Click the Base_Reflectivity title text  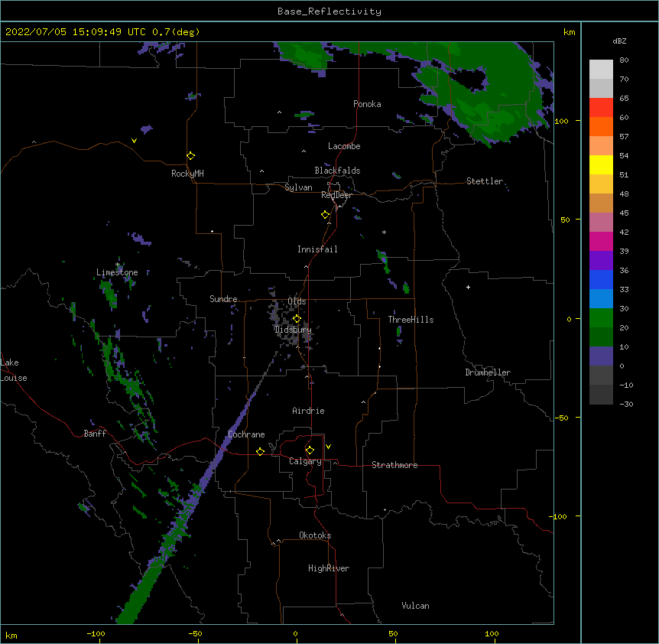click(329, 11)
